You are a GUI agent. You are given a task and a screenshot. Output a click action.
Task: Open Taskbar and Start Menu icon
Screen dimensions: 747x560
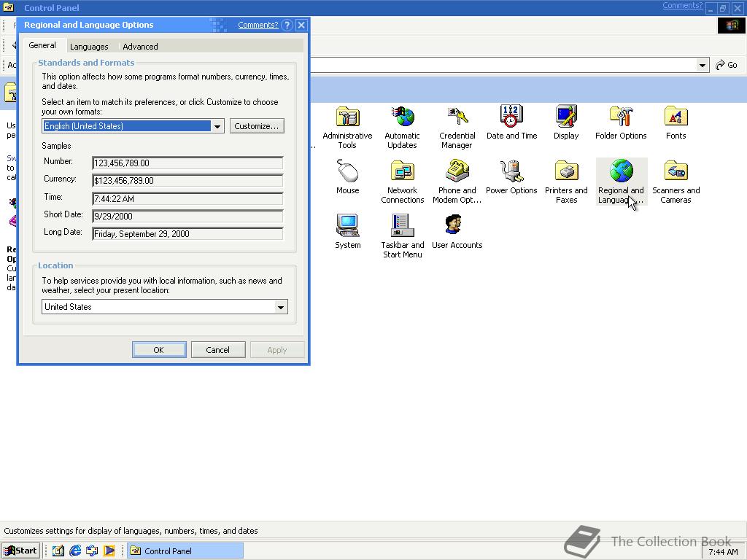(x=402, y=226)
